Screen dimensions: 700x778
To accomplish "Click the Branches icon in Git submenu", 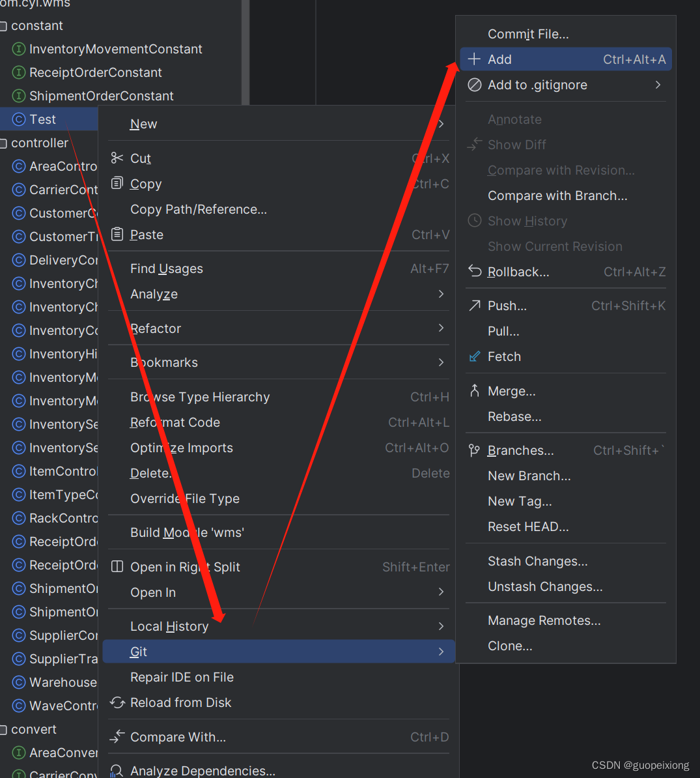I will click(x=474, y=450).
